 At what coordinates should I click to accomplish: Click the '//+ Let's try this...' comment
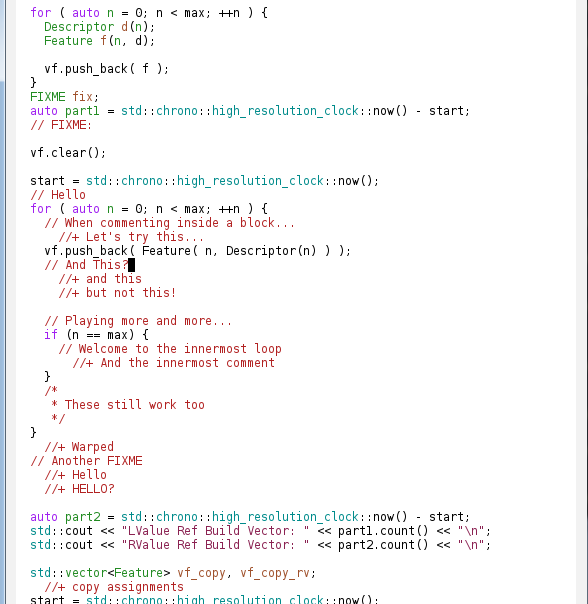(131, 237)
